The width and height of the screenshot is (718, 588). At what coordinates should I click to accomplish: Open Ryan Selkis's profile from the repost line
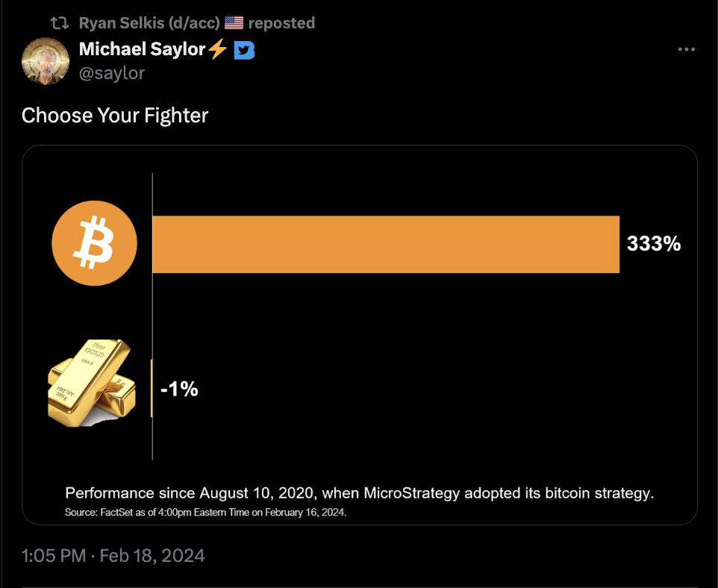tap(149, 23)
